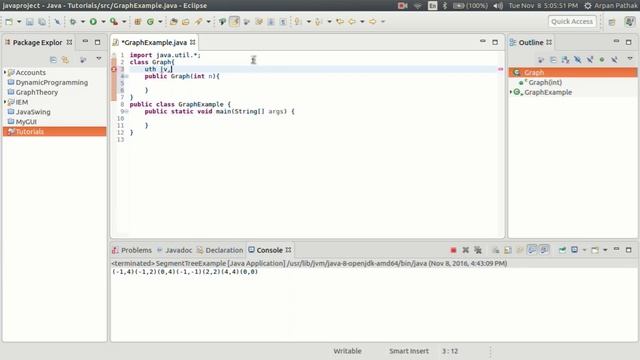
Task: Run the program with green Run button
Action: click(93, 22)
